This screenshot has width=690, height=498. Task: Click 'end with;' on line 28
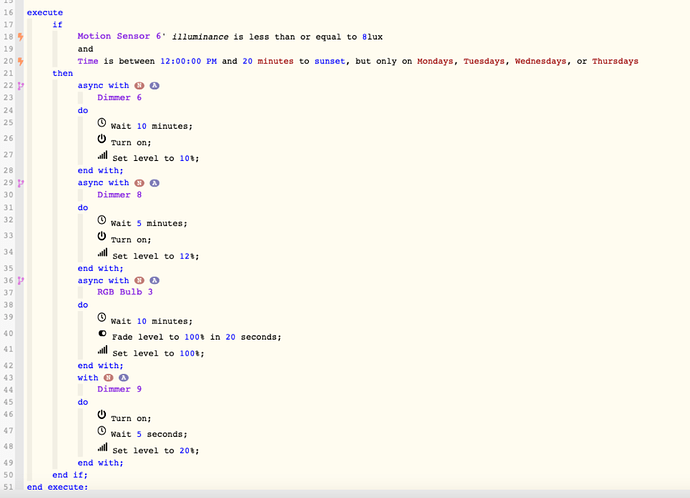pos(100,170)
